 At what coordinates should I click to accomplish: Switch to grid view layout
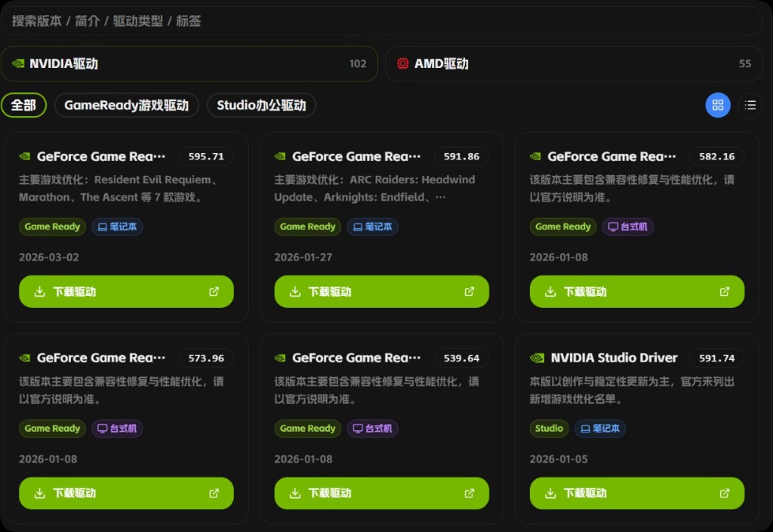[718, 105]
